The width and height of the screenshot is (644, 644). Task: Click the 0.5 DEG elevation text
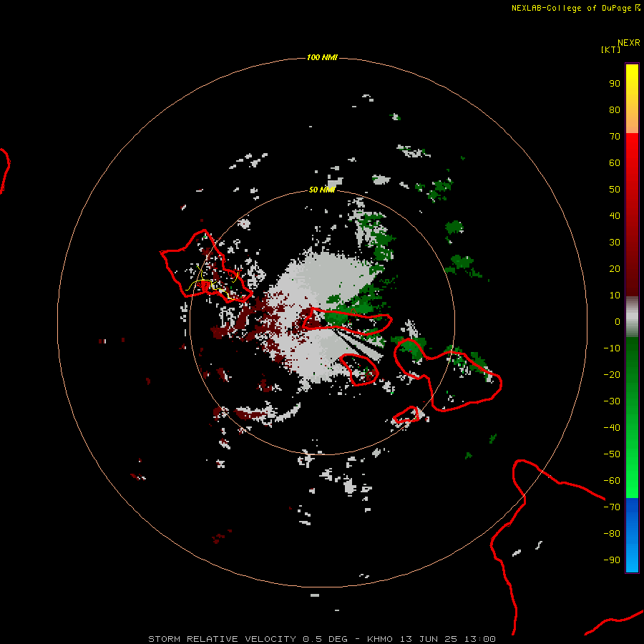(325, 639)
